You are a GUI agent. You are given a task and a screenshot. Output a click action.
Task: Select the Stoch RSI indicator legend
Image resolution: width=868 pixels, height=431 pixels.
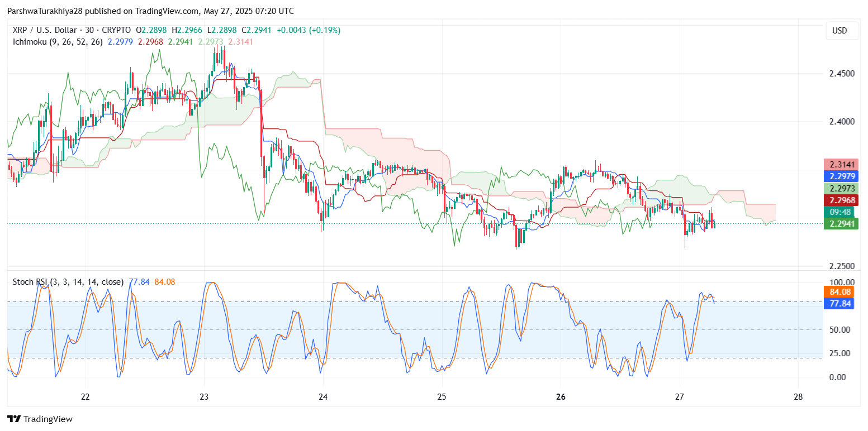click(x=68, y=282)
